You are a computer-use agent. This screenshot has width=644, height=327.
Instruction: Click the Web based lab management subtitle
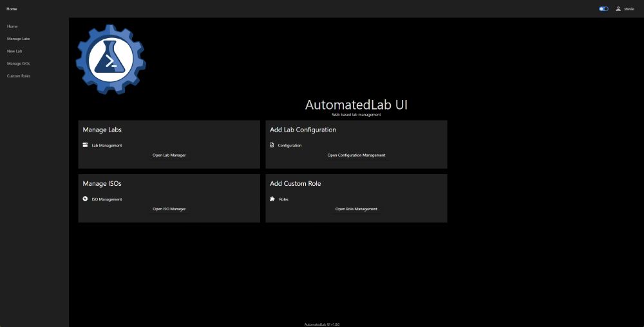pos(356,115)
